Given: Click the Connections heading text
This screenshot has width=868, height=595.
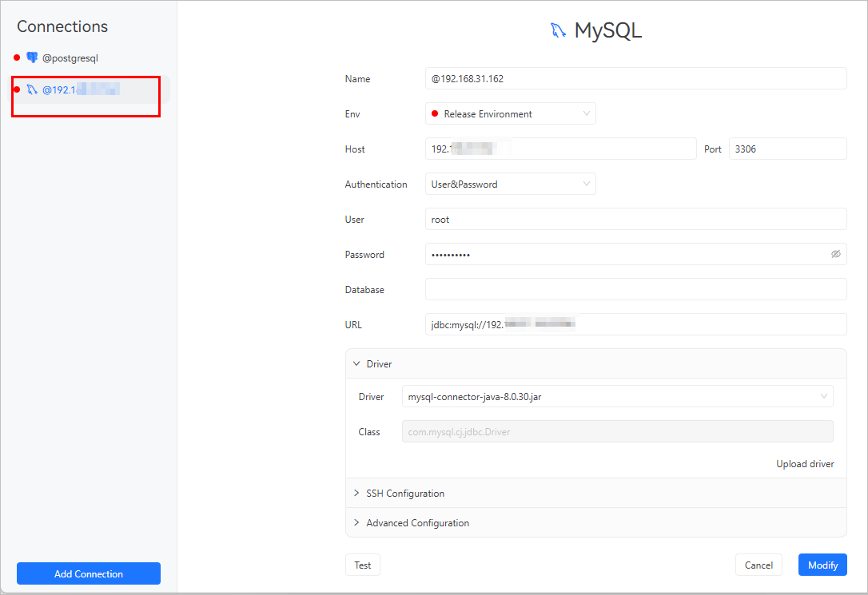Looking at the screenshot, I should click(x=62, y=26).
